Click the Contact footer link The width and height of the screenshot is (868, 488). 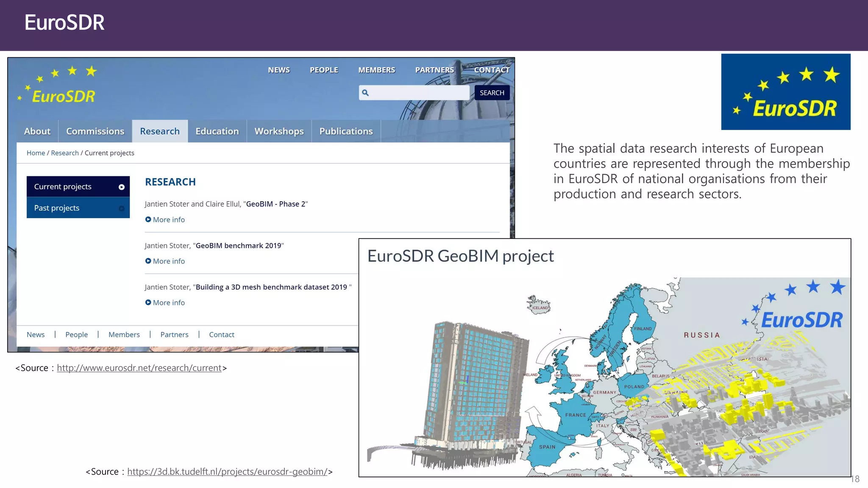(222, 335)
